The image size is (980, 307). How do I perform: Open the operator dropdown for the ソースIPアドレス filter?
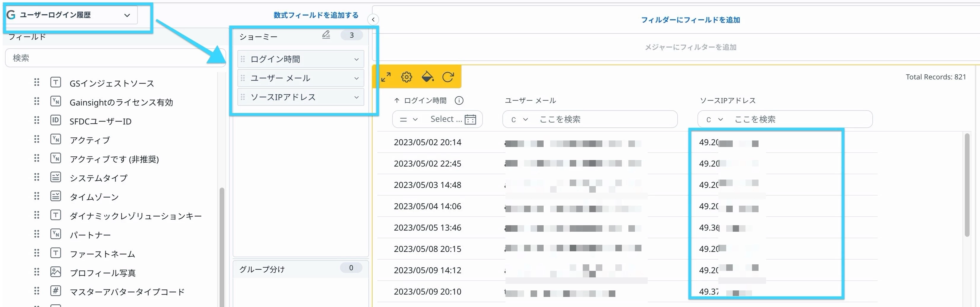point(714,119)
